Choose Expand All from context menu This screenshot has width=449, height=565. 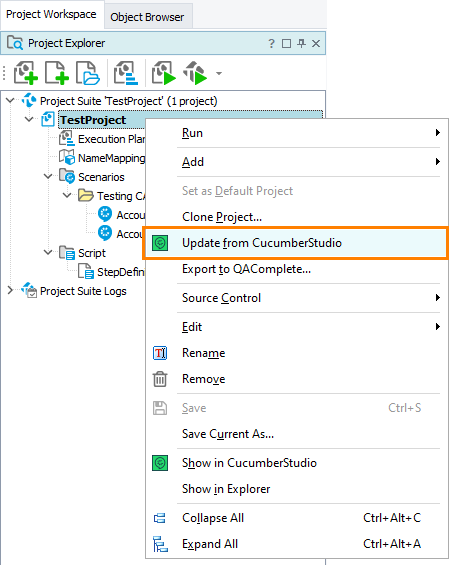pyautogui.click(x=297, y=544)
